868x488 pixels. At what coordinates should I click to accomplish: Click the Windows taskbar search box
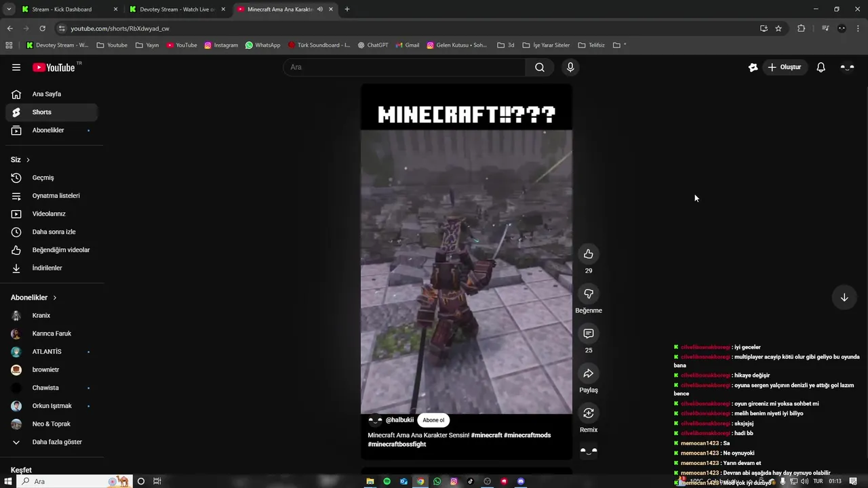click(74, 481)
